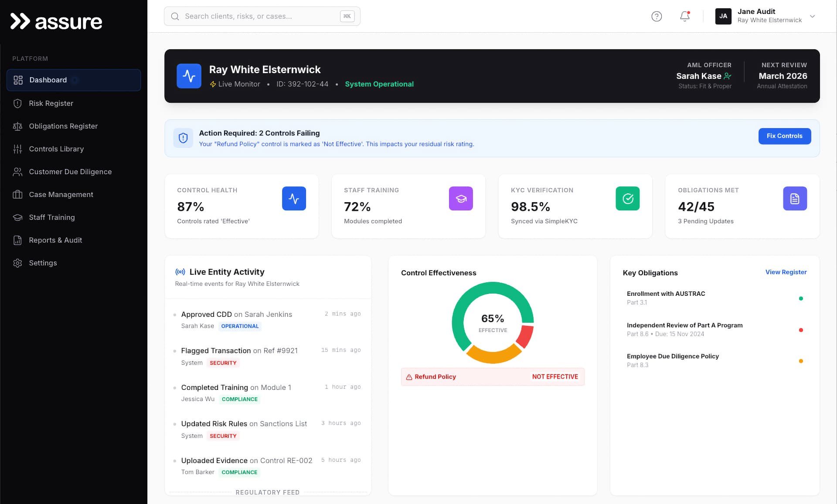
Task: Click the notification bell with red badge
Action: tap(684, 16)
